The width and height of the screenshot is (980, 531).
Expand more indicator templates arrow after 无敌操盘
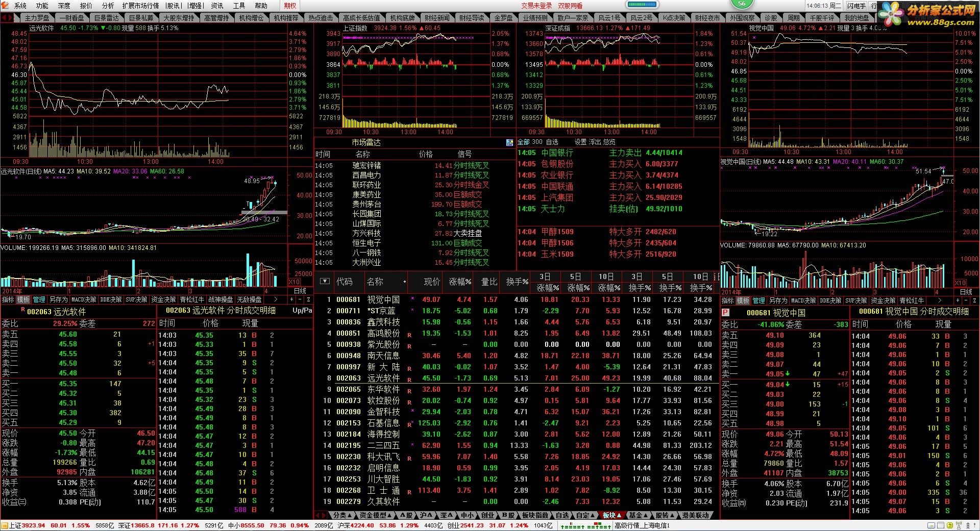pyautogui.click(x=276, y=299)
